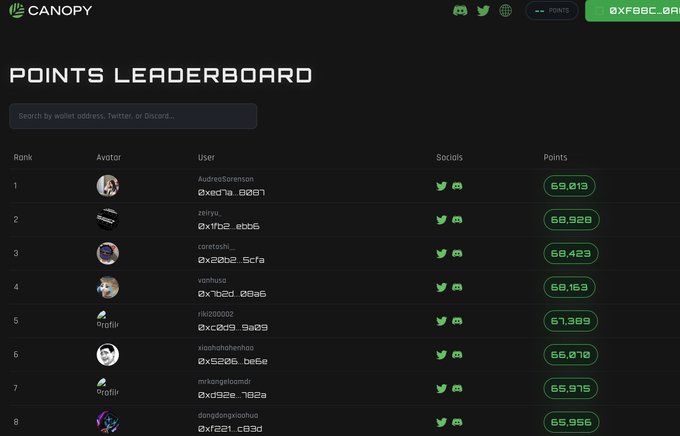
Task: Open zeiryu_'s Twitter icon
Action: coord(441,220)
